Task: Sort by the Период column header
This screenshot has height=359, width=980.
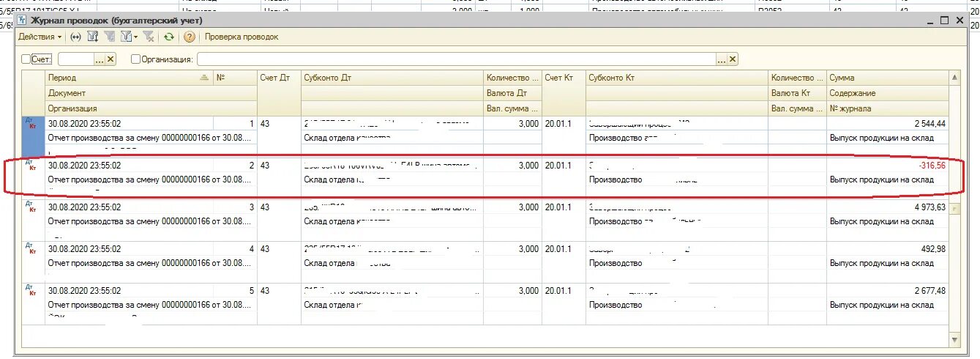Action: point(130,78)
